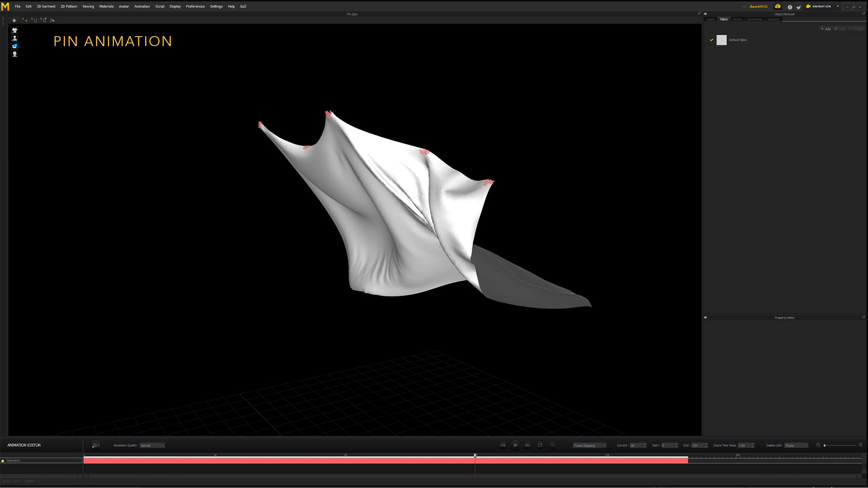Click the simulate down-arrow icon

click(x=14, y=20)
